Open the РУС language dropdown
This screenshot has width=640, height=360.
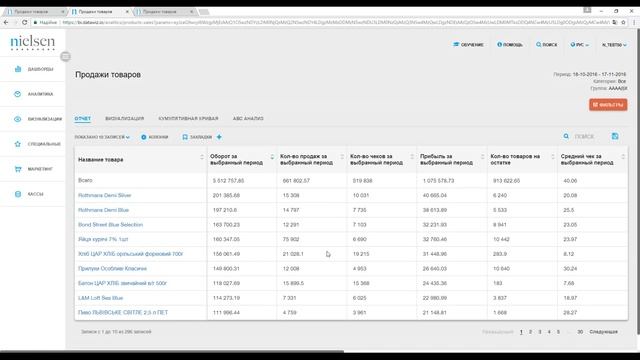[579, 44]
